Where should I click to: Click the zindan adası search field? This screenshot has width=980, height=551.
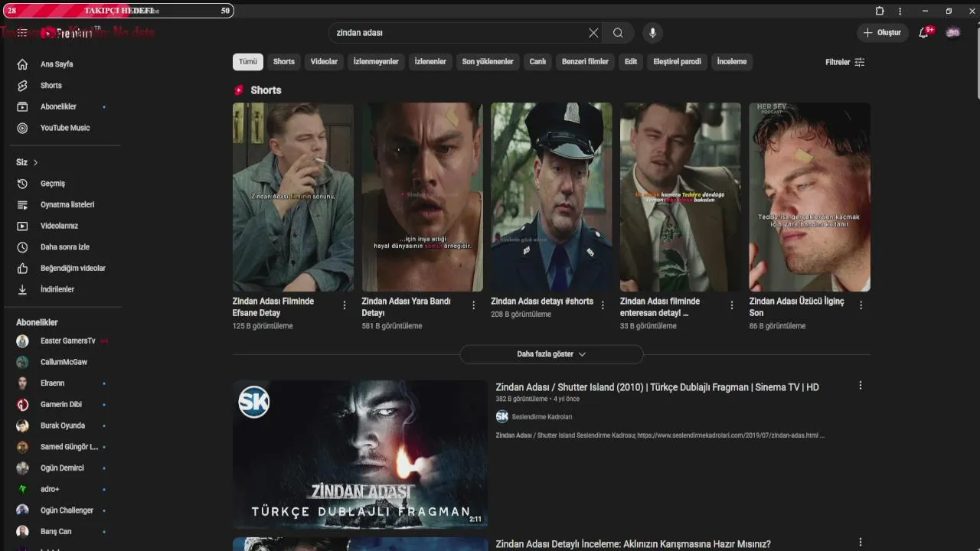click(459, 33)
